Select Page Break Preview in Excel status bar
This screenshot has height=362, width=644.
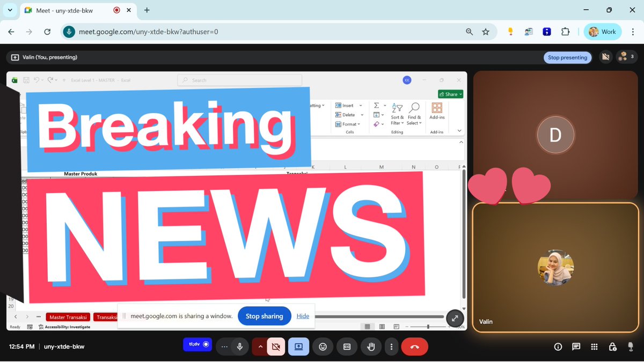coord(396,327)
